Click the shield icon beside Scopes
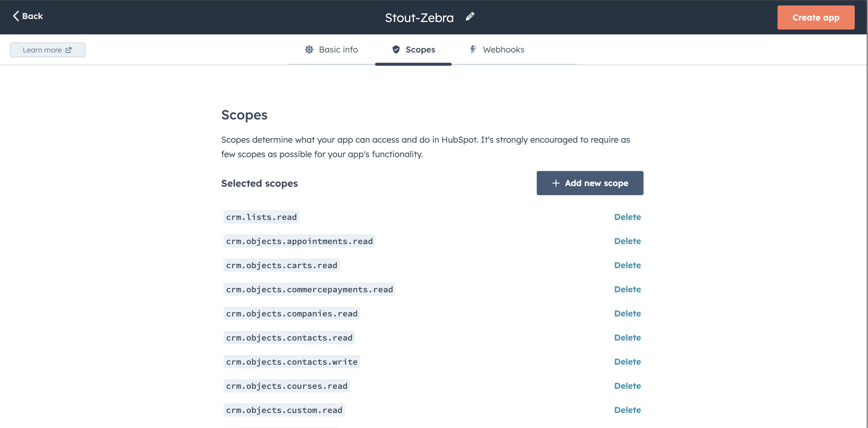Screen dimensions: 868x428 (x=396, y=49)
